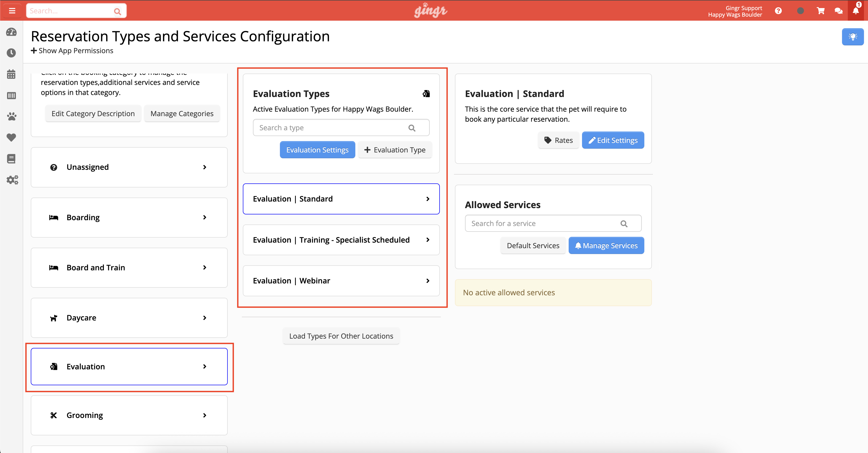868x453 pixels.
Task: Expand the Boarding category chevron
Action: tap(205, 217)
